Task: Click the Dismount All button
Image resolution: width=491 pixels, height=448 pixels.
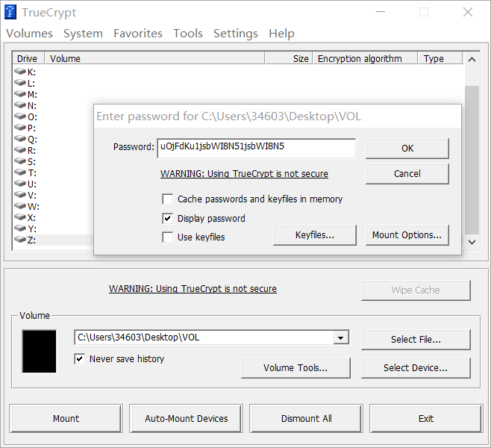Action: coord(306,419)
